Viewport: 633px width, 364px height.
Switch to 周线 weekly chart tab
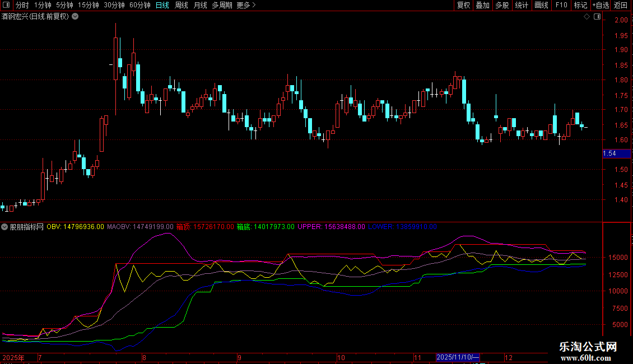[181, 5]
